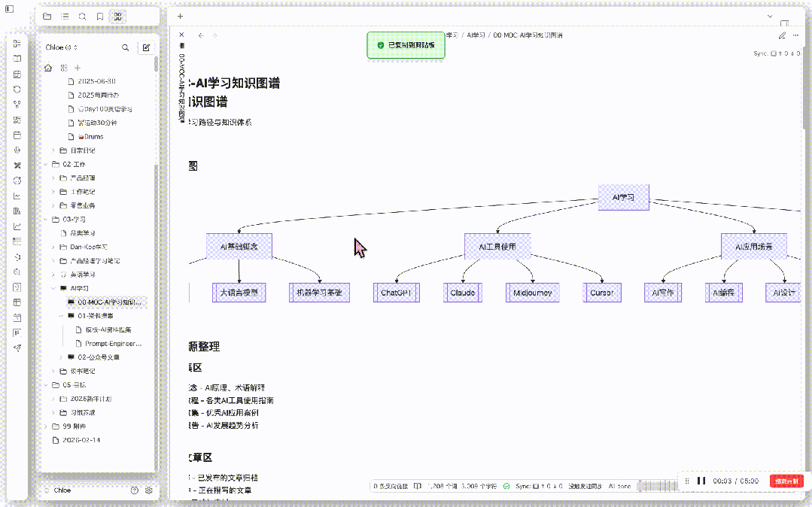Image resolution: width=812 pixels, height=507 pixels.
Task: Click the red end recording button
Action: point(786,481)
